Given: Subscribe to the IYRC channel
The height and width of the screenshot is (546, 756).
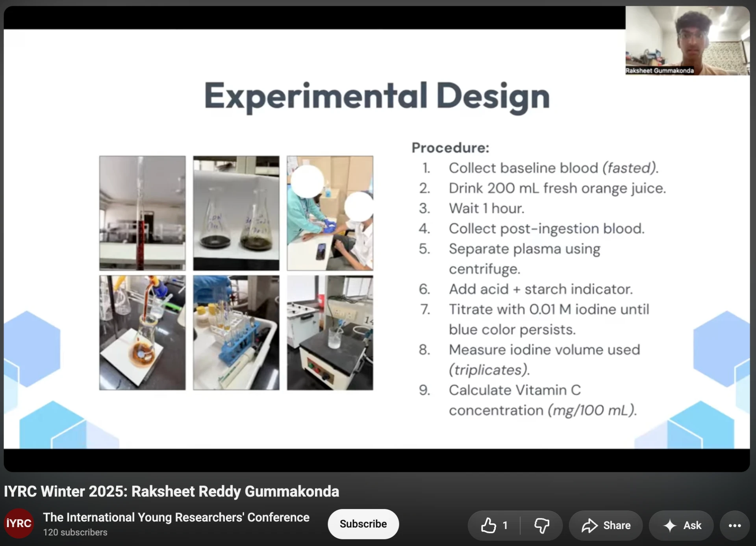Looking at the screenshot, I should tap(363, 524).
